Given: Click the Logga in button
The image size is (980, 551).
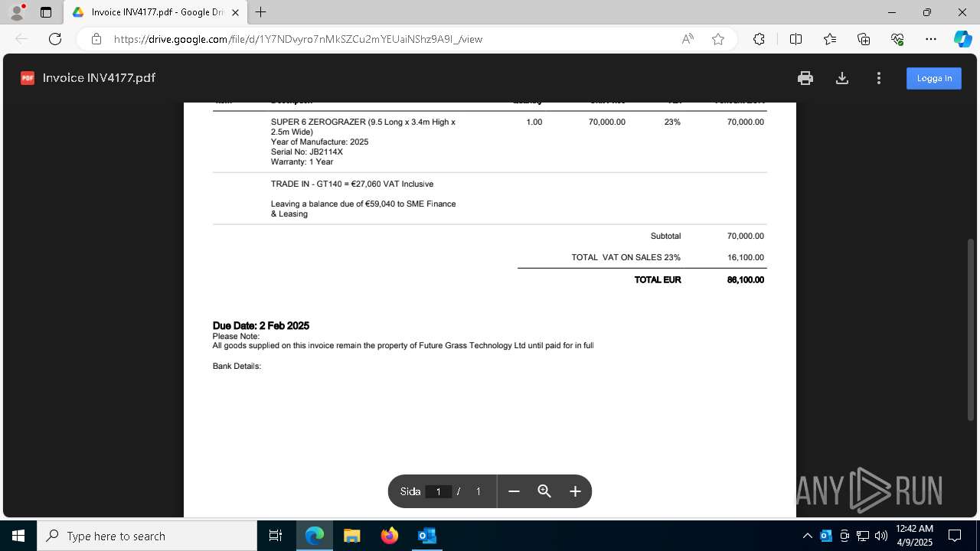Looking at the screenshot, I should pos(934,78).
